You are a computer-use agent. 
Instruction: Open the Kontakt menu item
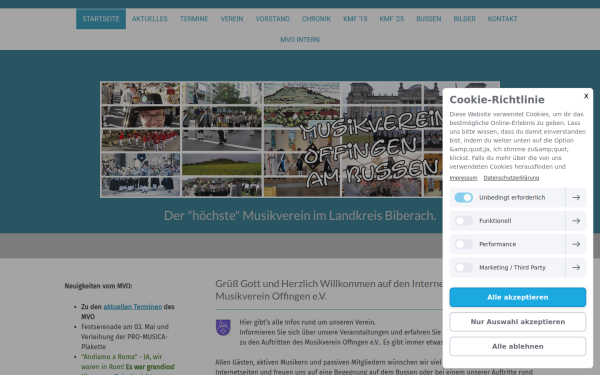[x=502, y=19]
